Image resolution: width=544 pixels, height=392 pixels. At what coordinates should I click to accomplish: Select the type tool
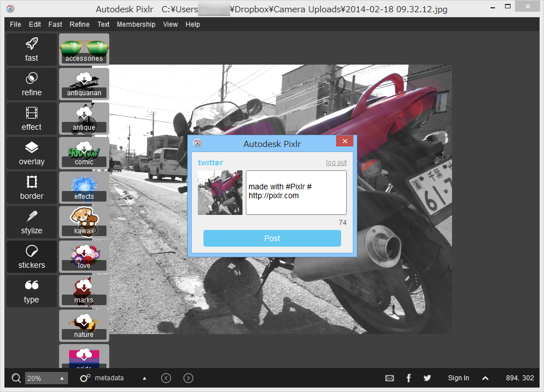point(32,291)
